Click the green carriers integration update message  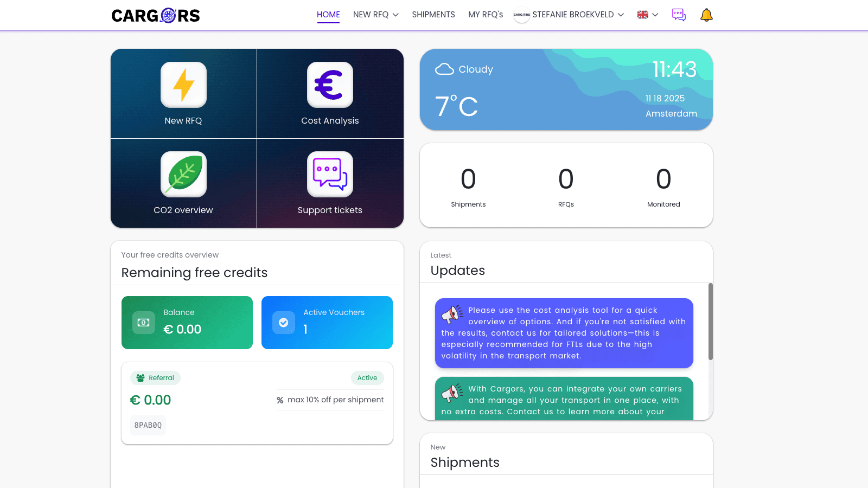coord(564,399)
